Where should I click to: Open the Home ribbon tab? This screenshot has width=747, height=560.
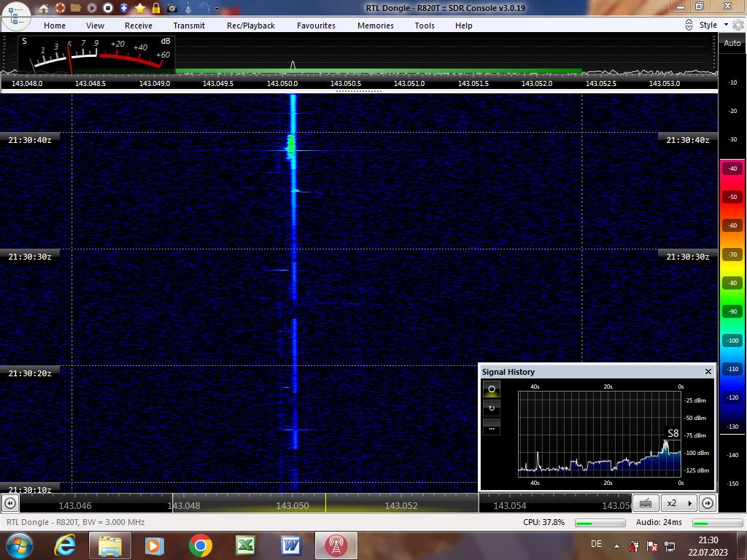click(55, 26)
